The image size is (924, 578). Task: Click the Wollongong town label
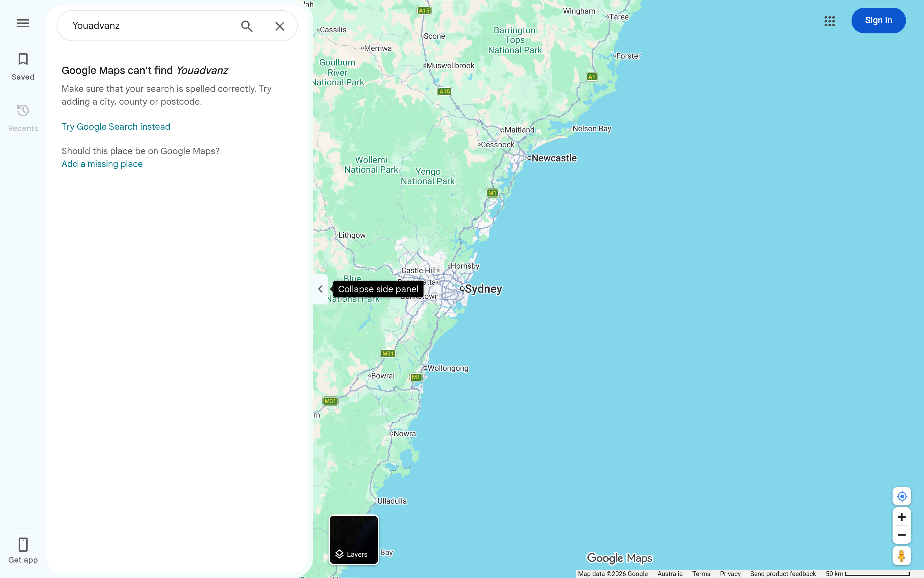[448, 368]
